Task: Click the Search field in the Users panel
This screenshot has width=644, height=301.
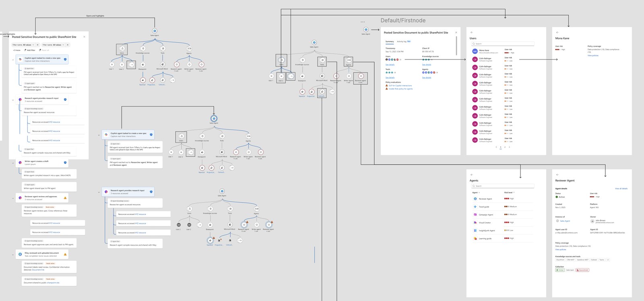Action: click(503, 44)
